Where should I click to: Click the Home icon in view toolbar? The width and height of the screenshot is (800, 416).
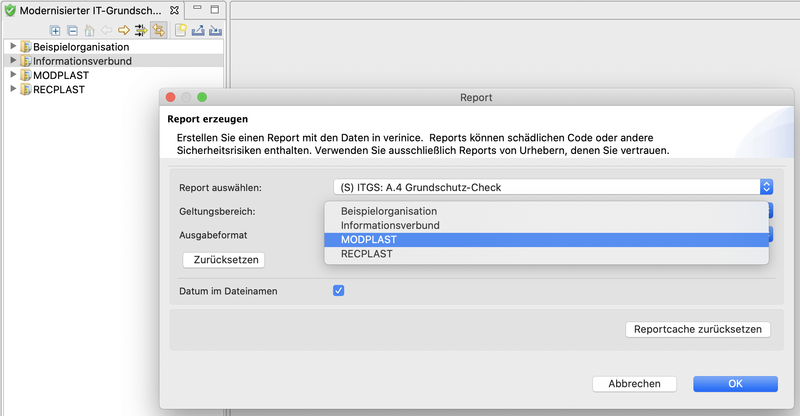click(x=89, y=31)
